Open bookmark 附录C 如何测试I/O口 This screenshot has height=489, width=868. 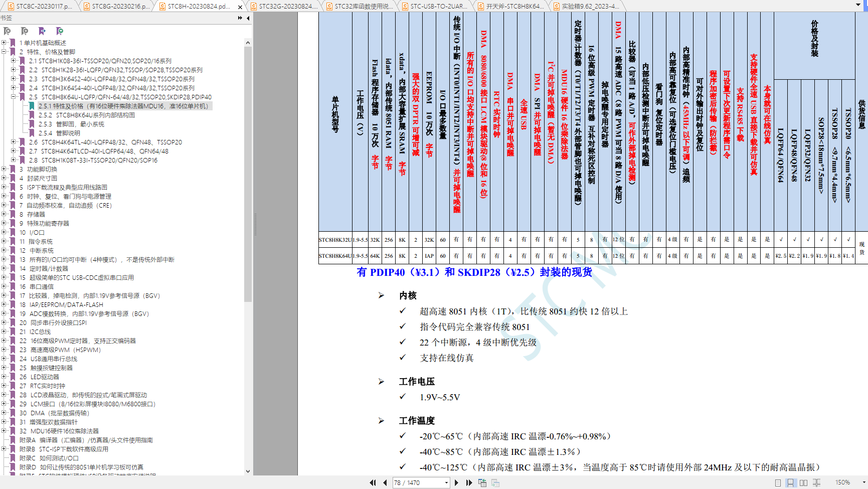[49, 458]
